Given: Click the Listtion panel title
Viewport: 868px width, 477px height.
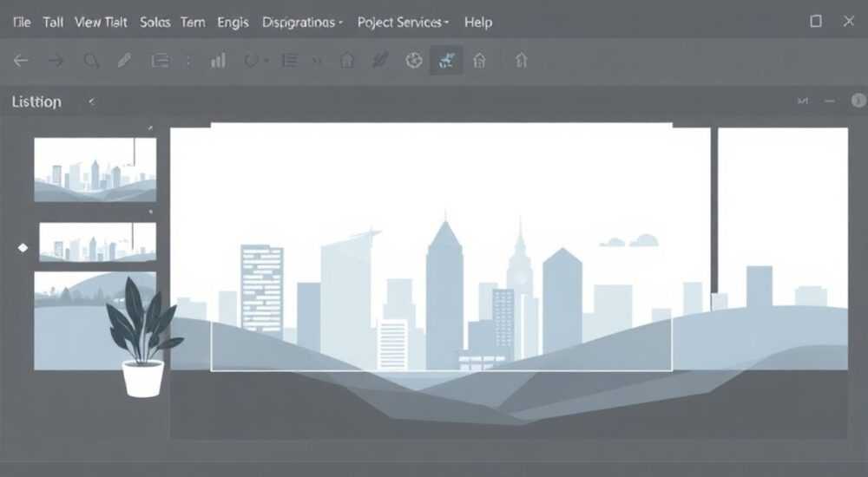Looking at the screenshot, I should [36, 101].
